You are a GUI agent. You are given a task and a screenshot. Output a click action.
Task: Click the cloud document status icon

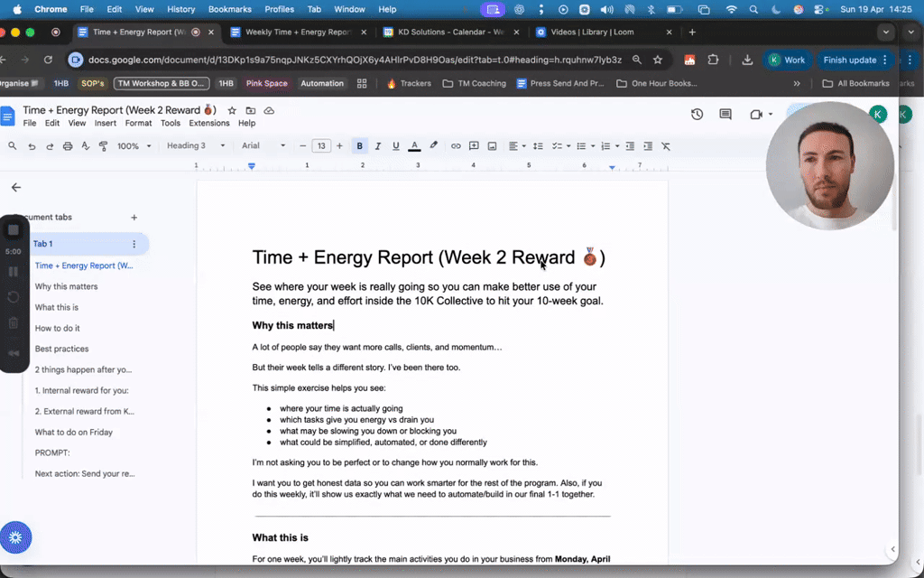click(x=269, y=110)
